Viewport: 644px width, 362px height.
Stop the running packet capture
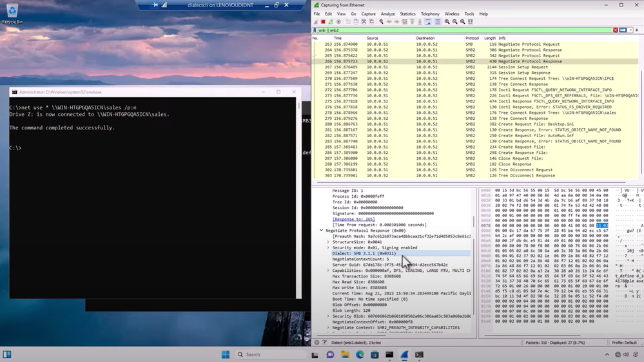[x=323, y=22]
